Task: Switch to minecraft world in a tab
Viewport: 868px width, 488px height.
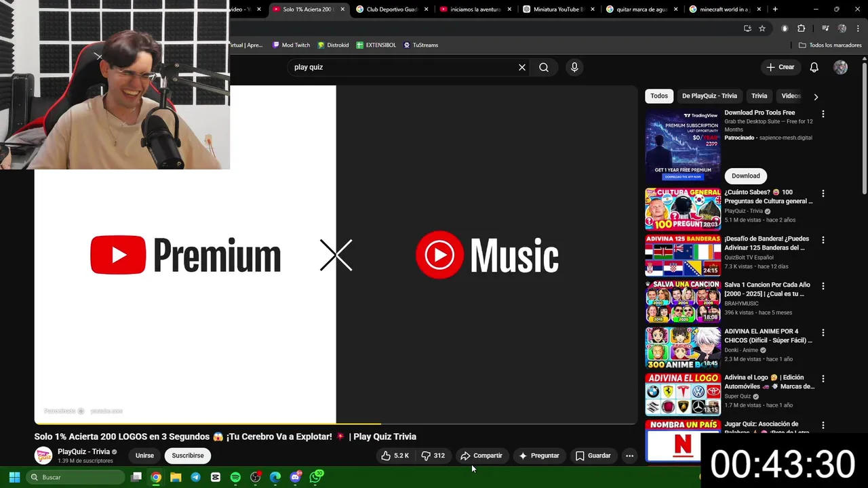Action: coord(725,9)
